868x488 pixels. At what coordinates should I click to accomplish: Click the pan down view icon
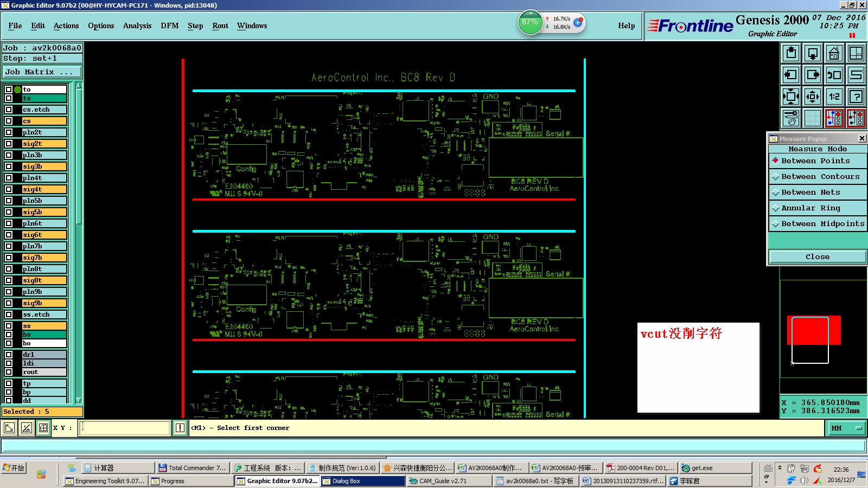coord(813,53)
